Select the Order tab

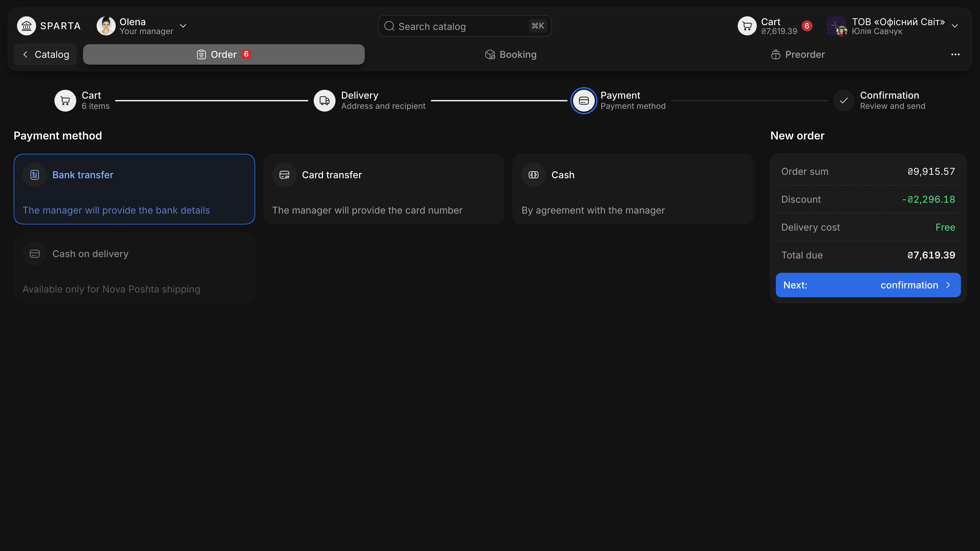point(224,54)
